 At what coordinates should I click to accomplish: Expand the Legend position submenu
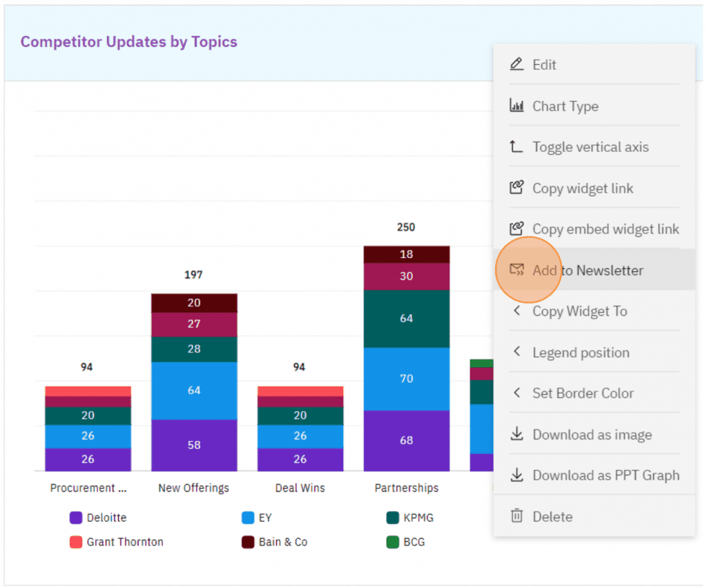coord(580,353)
